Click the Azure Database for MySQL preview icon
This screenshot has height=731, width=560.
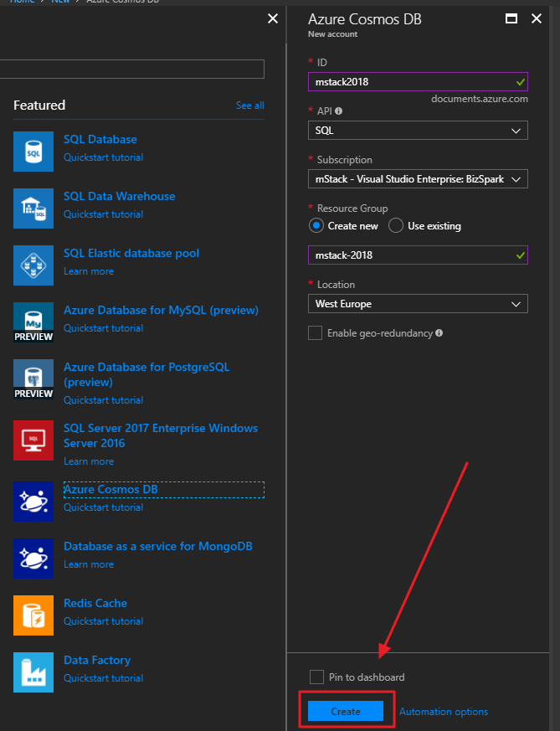pos(33,322)
